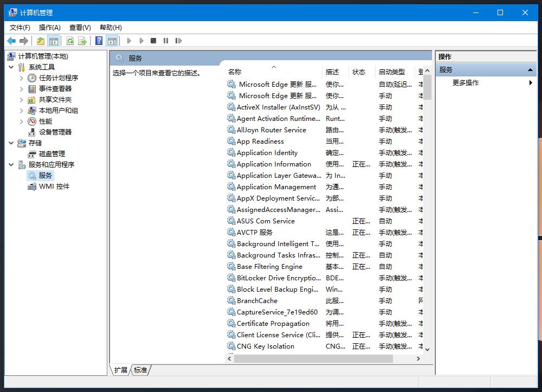Click the 设备管理器 icon
542x392 pixels.
pyautogui.click(x=32, y=132)
